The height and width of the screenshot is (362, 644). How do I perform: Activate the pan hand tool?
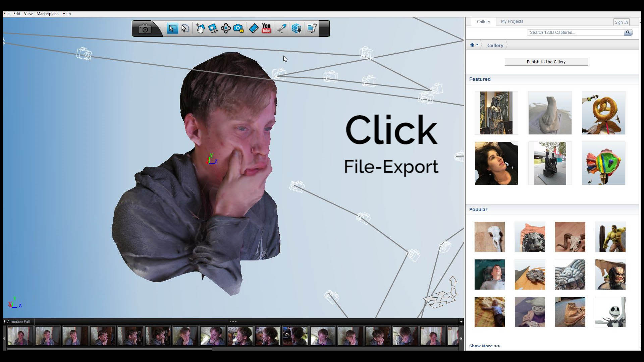click(x=200, y=28)
